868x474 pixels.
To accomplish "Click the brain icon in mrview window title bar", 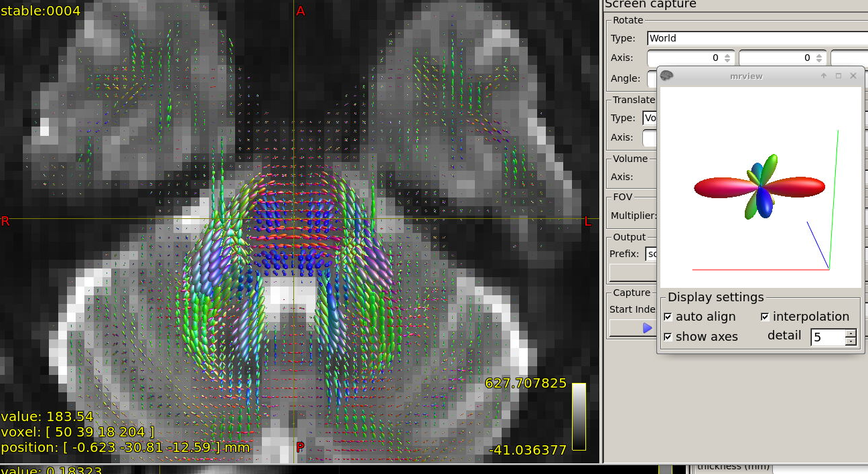I will coord(666,76).
